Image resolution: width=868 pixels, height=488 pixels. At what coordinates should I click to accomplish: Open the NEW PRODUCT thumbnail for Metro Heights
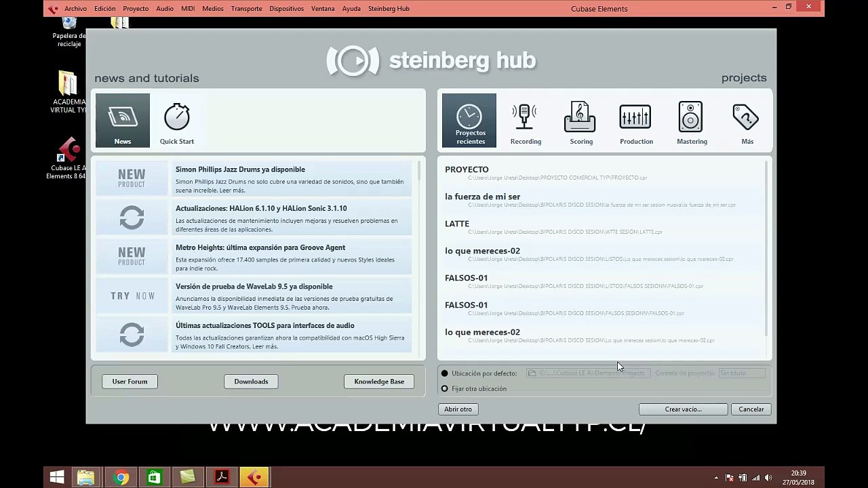(x=132, y=256)
